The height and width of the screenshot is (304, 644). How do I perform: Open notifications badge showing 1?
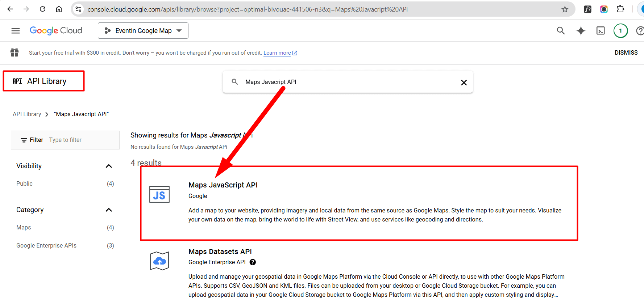620,31
